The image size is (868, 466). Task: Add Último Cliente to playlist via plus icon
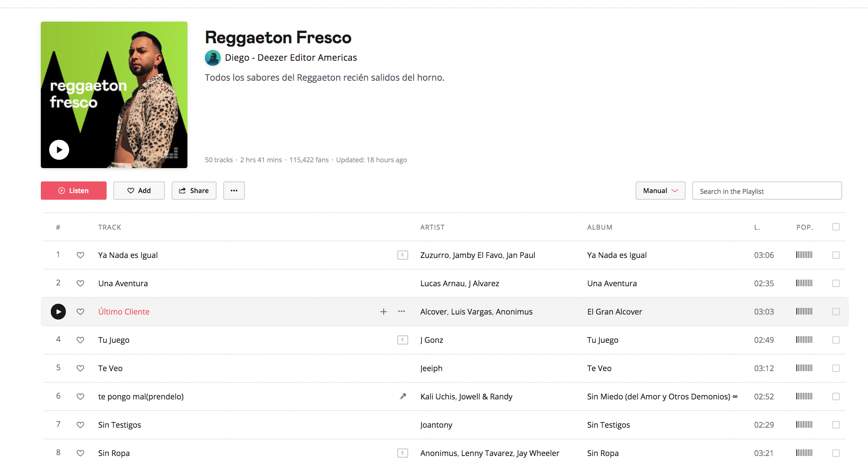[384, 312]
